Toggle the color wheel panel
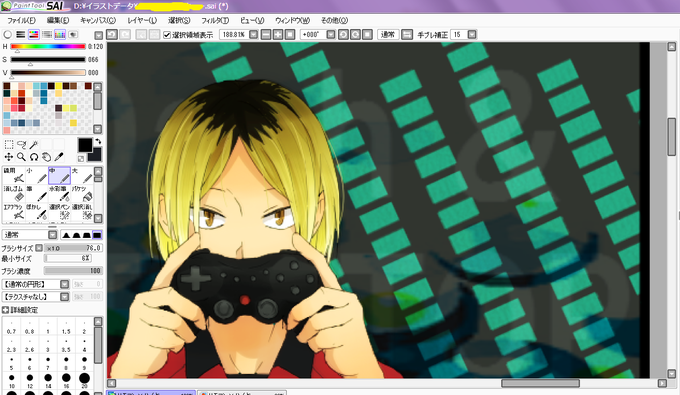680x395 pixels. [x=7, y=34]
